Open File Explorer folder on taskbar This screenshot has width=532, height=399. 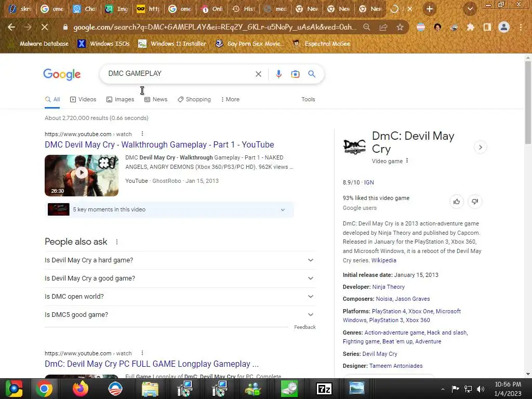pos(150,389)
